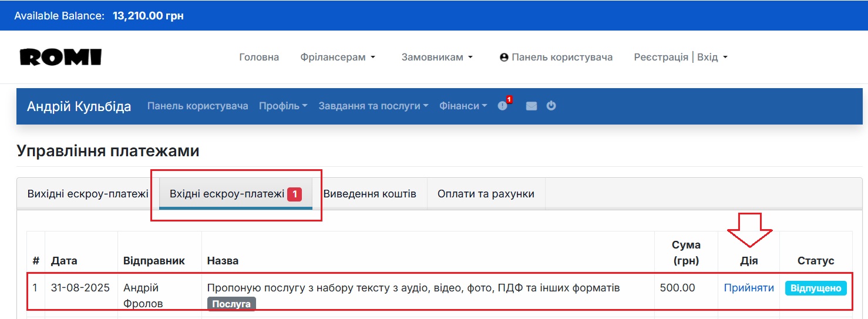868x319 pixels.
Task: Click the sender name Андрій Фролов
Action: pos(144,296)
